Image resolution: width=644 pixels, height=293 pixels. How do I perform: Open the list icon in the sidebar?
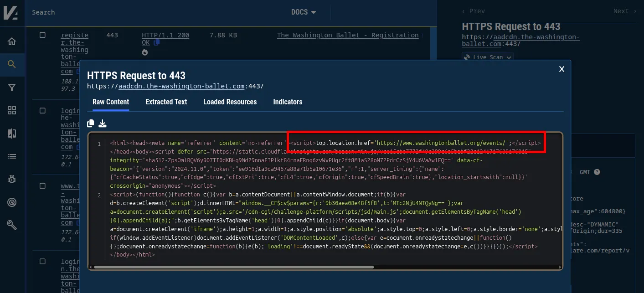click(x=12, y=156)
